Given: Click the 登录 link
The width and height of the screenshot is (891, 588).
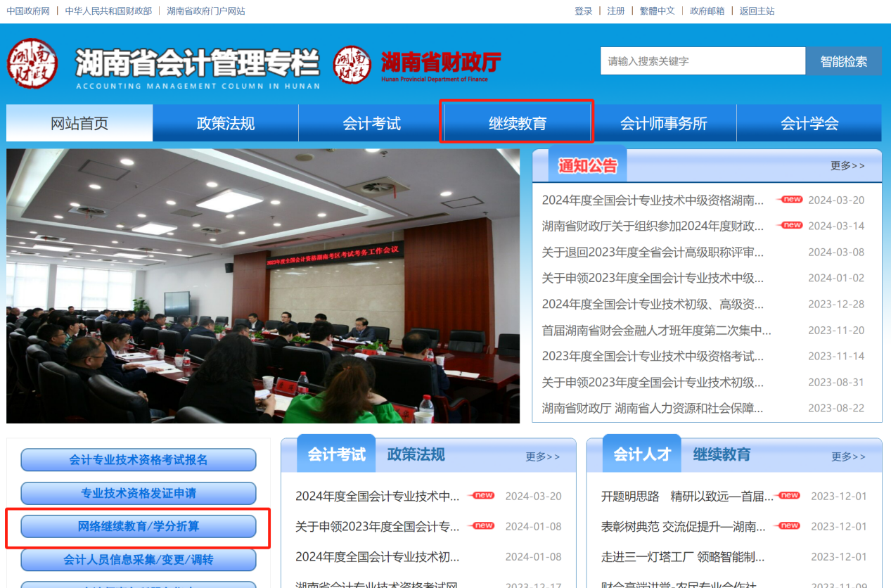Looking at the screenshot, I should coord(584,11).
